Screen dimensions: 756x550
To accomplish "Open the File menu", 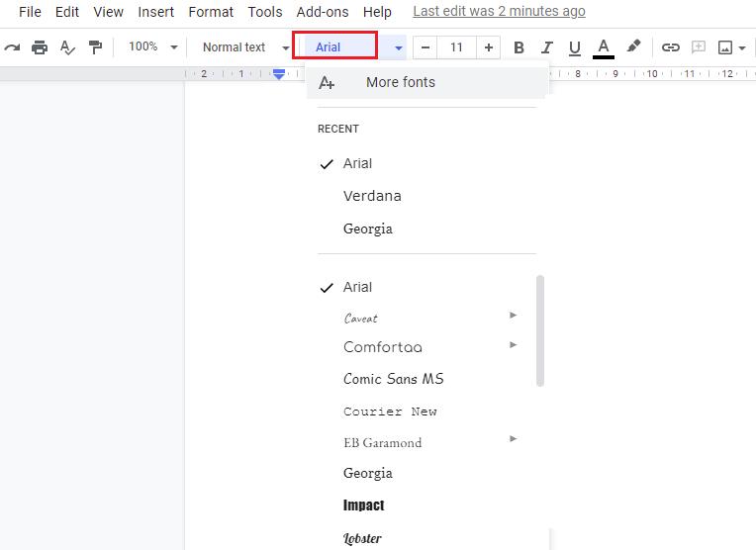I will [x=30, y=12].
